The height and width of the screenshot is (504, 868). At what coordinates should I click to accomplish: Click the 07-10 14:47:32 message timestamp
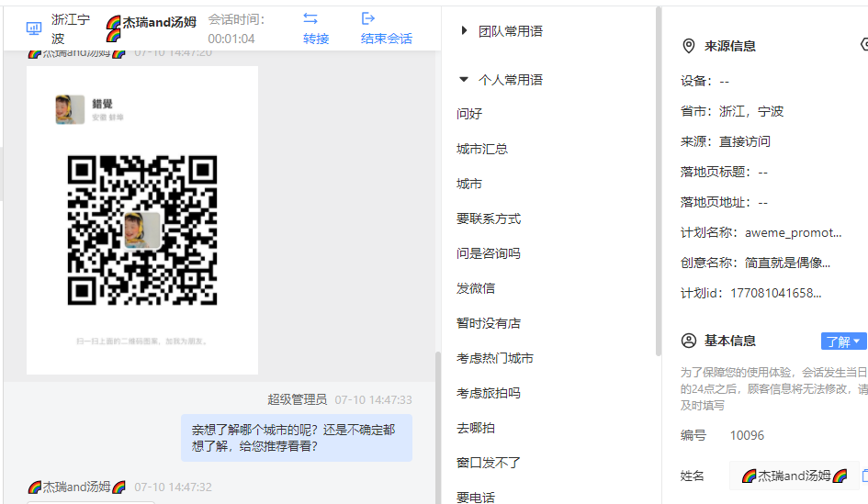[x=174, y=487]
